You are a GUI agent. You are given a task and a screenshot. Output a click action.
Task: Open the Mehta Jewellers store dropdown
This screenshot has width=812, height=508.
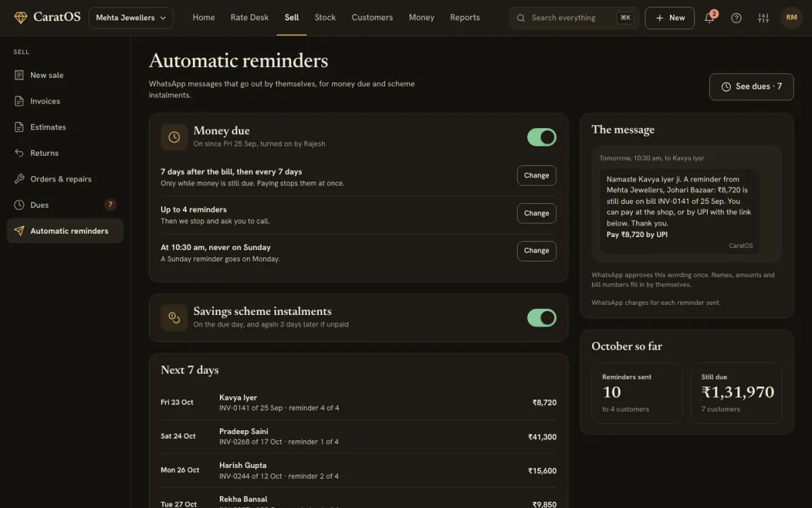tap(131, 18)
